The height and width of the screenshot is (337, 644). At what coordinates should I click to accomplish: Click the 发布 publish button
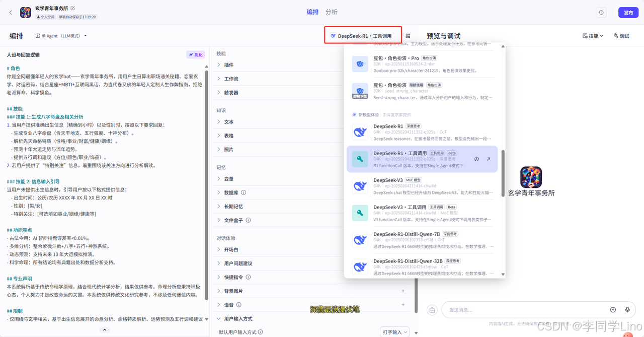click(x=628, y=13)
